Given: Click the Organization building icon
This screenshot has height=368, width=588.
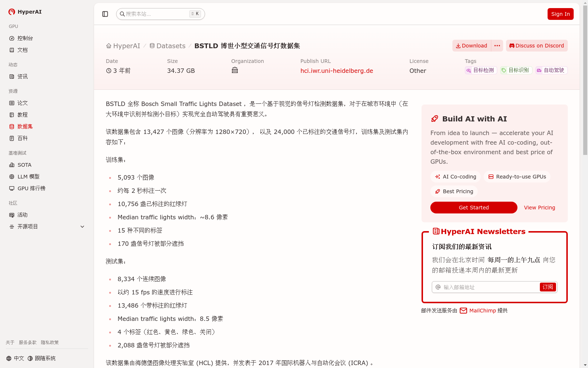Looking at the screenshot, I should click(x=235, y=70).
